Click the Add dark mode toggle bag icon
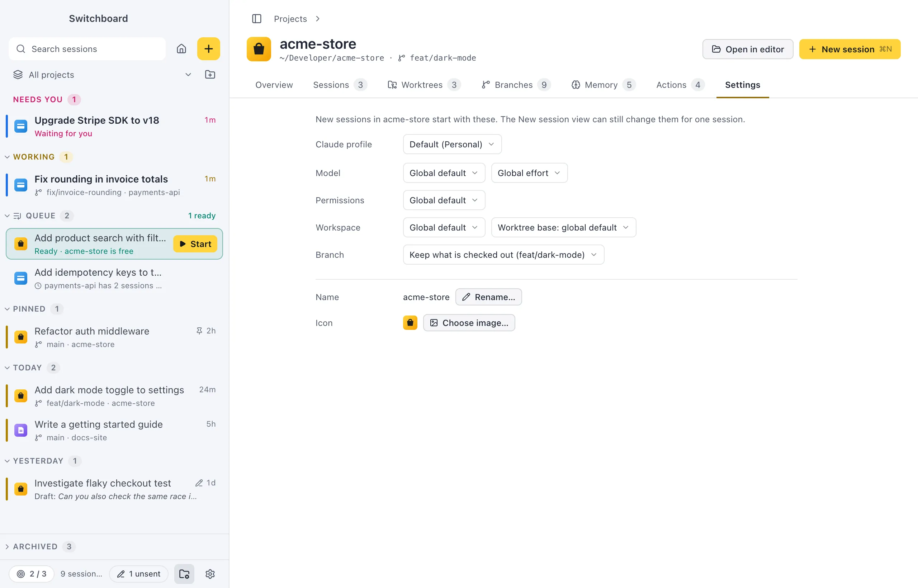This screenshot has width=918, height=588. (21, 396)
